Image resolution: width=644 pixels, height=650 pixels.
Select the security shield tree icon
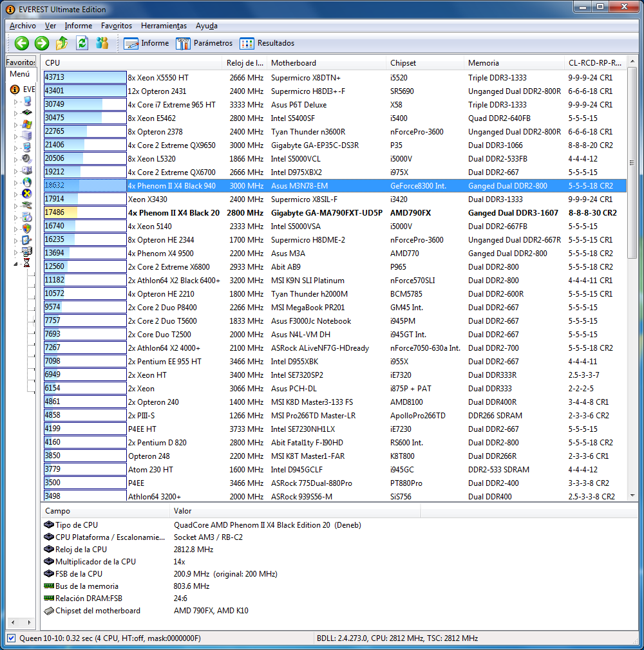27,228
